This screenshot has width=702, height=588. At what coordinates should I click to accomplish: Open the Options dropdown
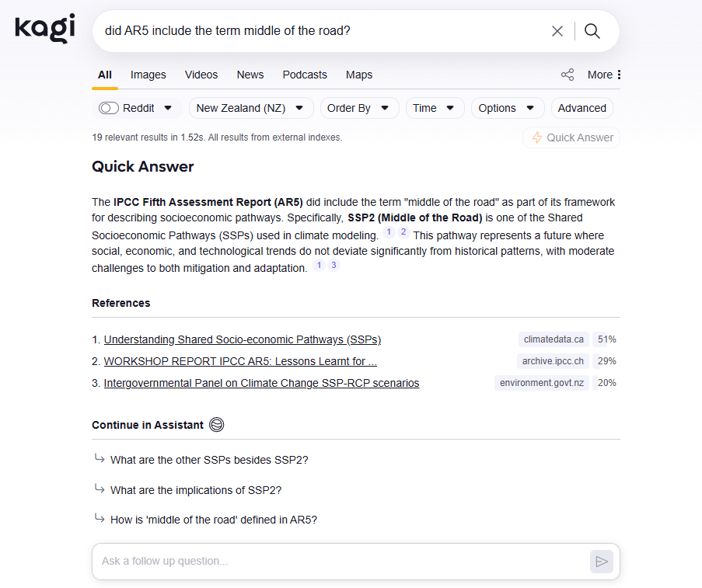[x=507, y=108]
